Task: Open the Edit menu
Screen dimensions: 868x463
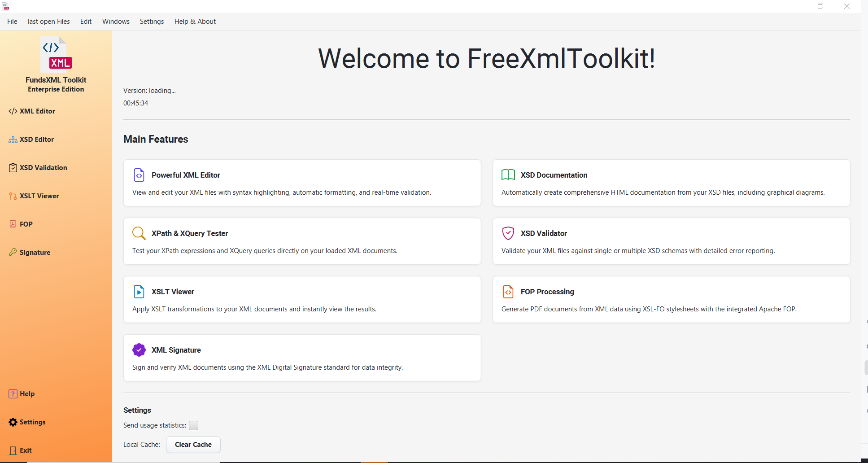Action: 86,22
